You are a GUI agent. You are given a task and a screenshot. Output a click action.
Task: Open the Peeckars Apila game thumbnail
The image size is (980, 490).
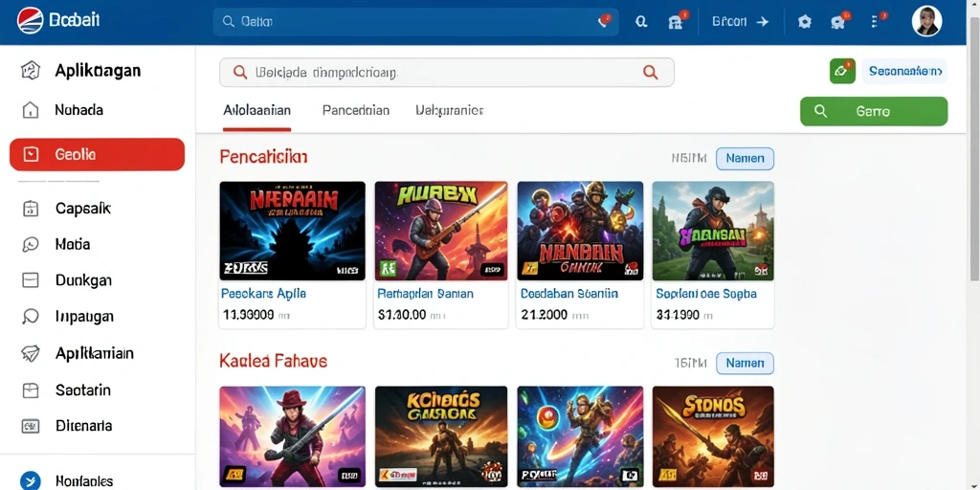click(293, 231)
